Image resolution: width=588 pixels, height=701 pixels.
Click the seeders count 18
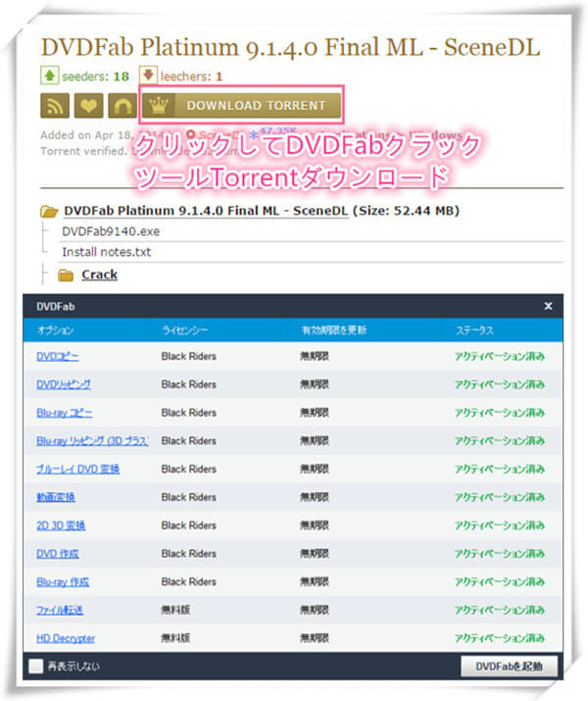(121, 76)
